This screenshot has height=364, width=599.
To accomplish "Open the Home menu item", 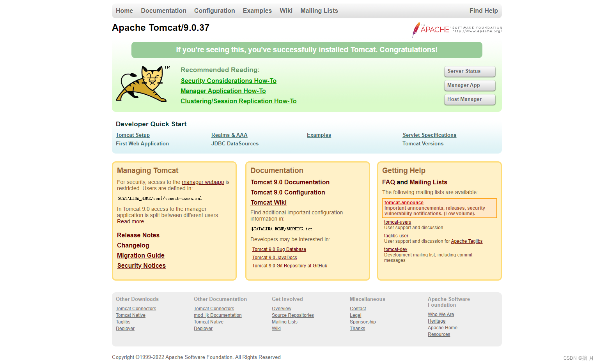I will pyautogui.click(x=124, y=11).
